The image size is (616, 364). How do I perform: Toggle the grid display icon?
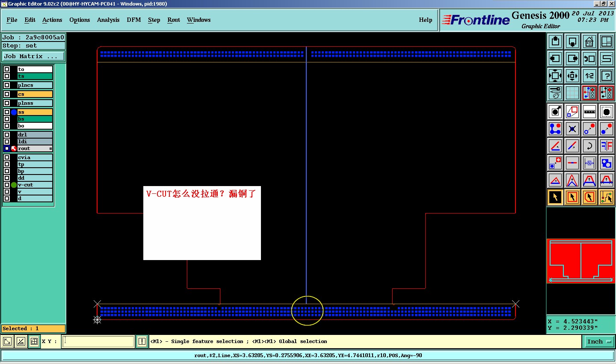pyautogui.click(x=572, y=92)
